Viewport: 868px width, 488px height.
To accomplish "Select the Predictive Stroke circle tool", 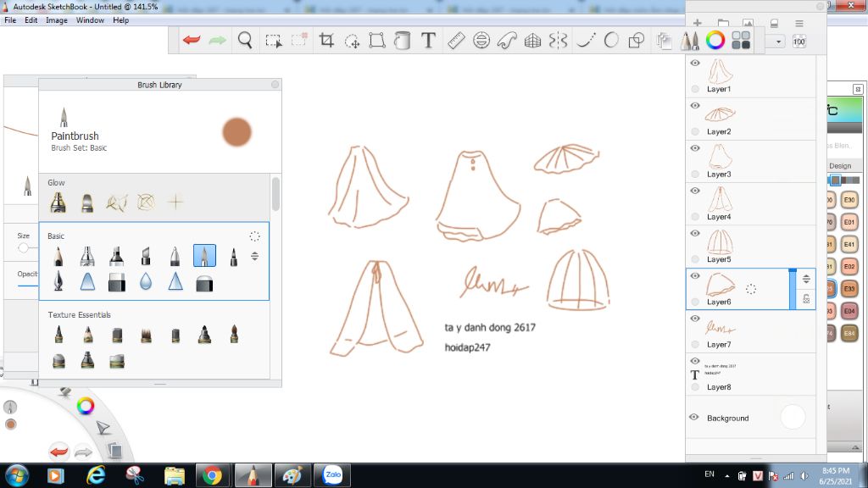I will (611, 41).
